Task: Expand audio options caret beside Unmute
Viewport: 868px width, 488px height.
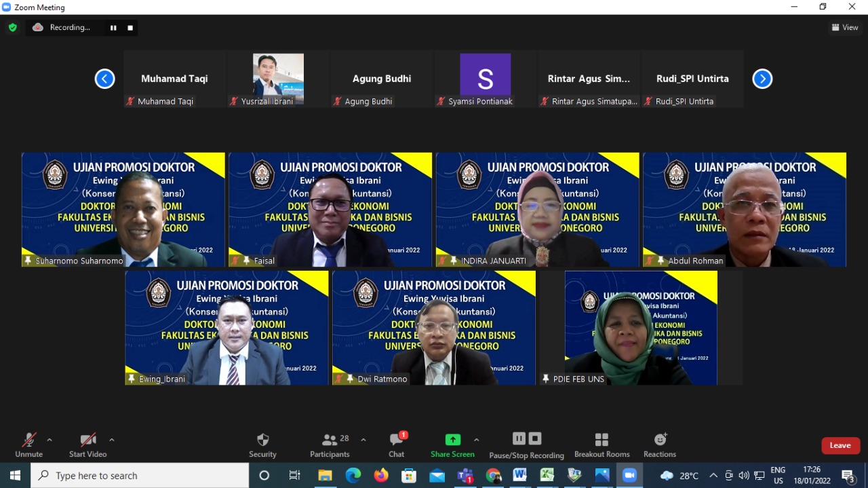Action: pos(50,440)
